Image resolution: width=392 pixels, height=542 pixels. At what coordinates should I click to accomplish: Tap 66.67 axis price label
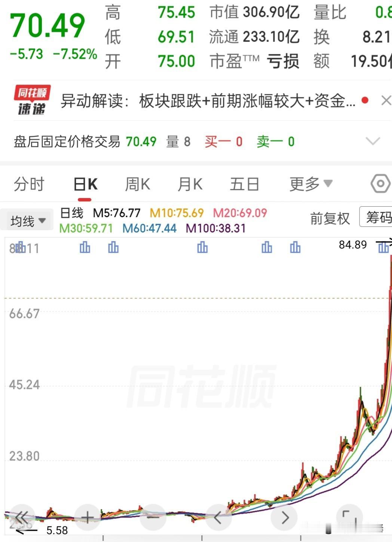[24, 313]
